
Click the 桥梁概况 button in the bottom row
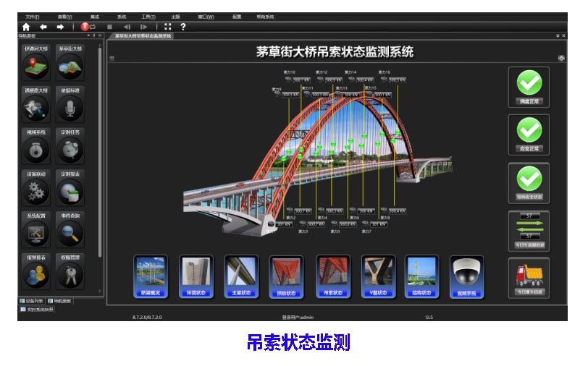coord(151,277)
